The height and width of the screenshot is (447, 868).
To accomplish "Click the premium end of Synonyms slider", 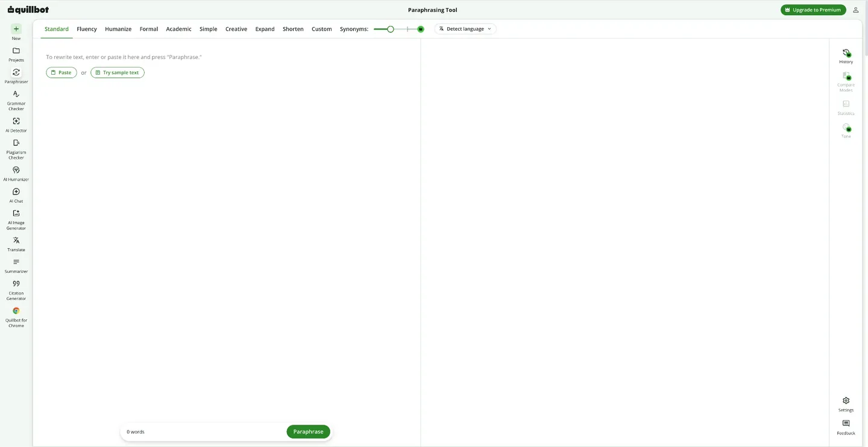I will 421,29.
